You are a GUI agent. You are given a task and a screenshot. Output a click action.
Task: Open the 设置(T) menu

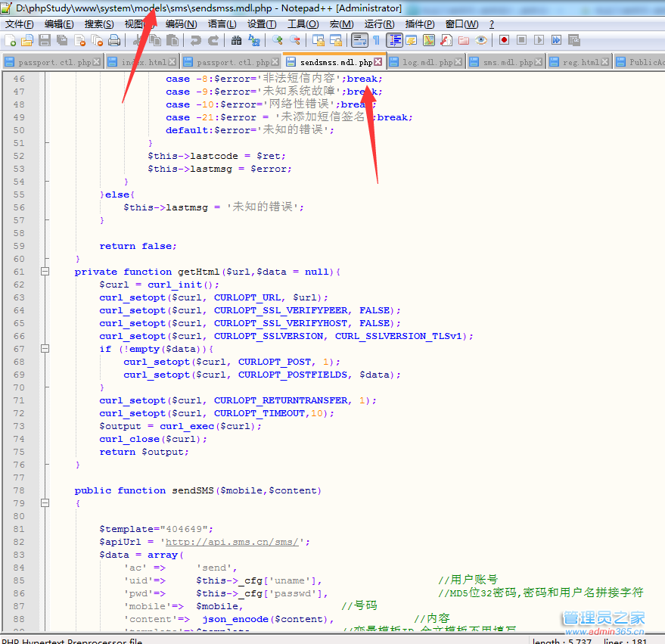[x=262, y=24]
